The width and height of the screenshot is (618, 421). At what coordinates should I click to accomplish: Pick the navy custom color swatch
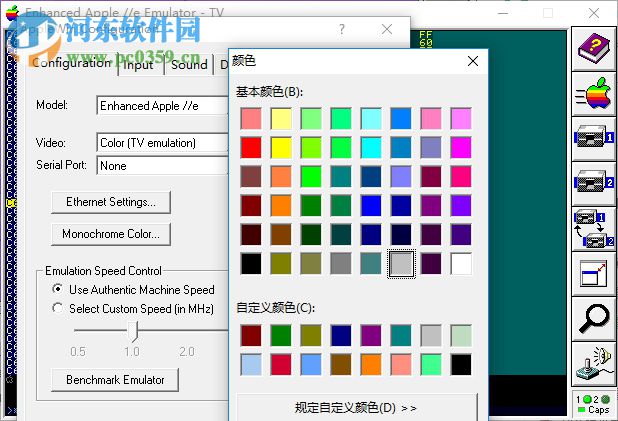tap(341, 335)
